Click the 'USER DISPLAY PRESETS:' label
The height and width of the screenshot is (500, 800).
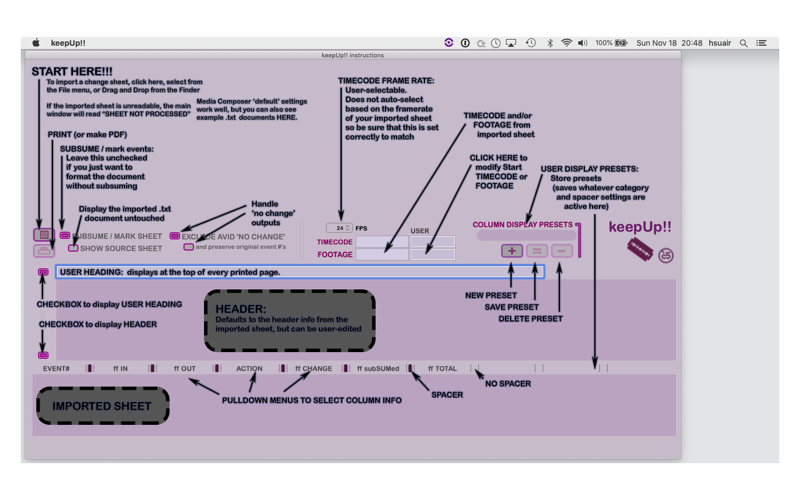(589, 169)
